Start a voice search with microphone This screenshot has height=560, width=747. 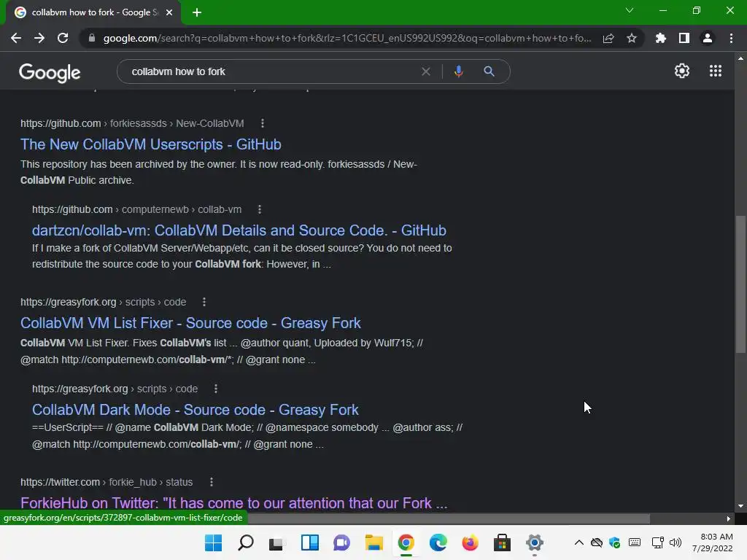459,71
